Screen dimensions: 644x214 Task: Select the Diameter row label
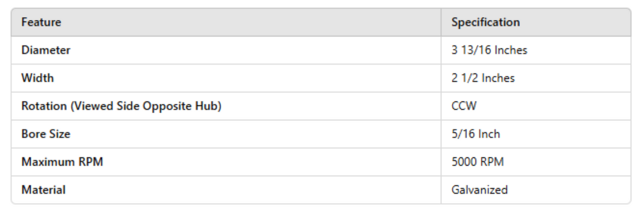coord(46,50)
